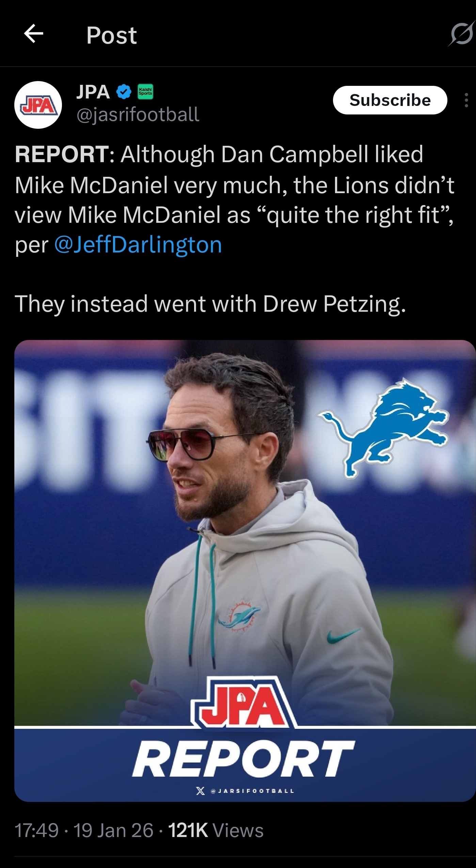Go back using the left arrow
The image size is (476, 868).
(x=34, y=33)
